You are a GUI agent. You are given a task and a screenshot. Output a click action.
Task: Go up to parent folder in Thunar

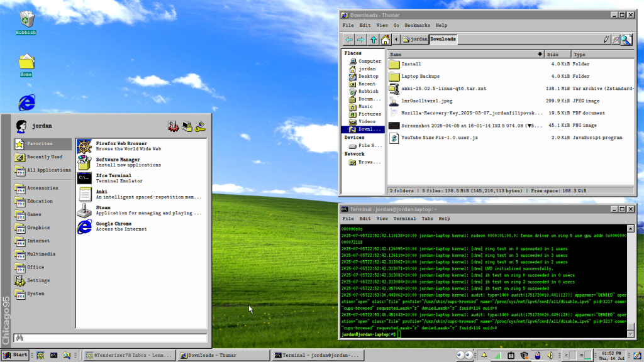pos(374,39)
